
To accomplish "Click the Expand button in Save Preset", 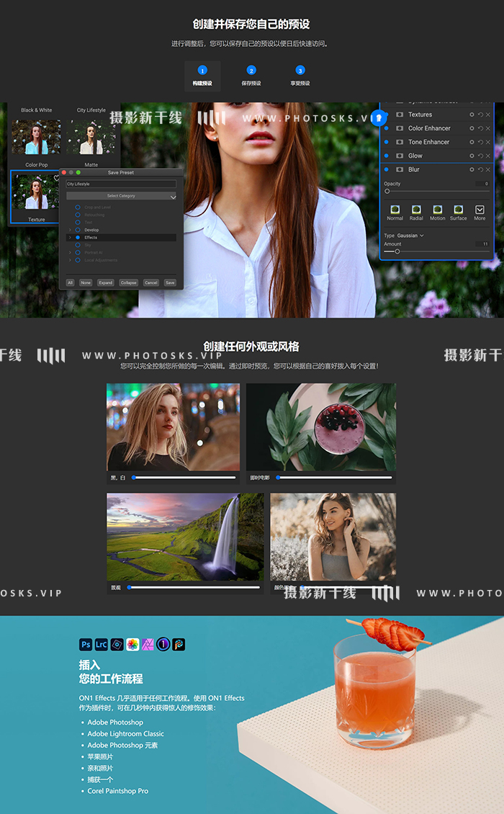I will 106,283.
